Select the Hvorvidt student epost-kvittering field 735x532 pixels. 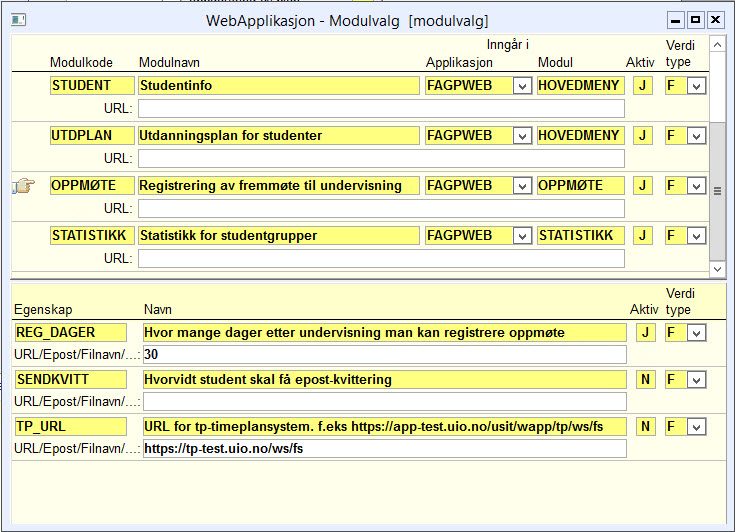[x=385, y=380]
